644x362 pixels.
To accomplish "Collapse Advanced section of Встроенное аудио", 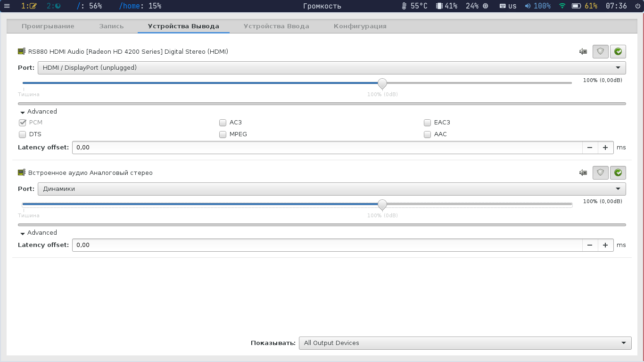I will [38, 233].
